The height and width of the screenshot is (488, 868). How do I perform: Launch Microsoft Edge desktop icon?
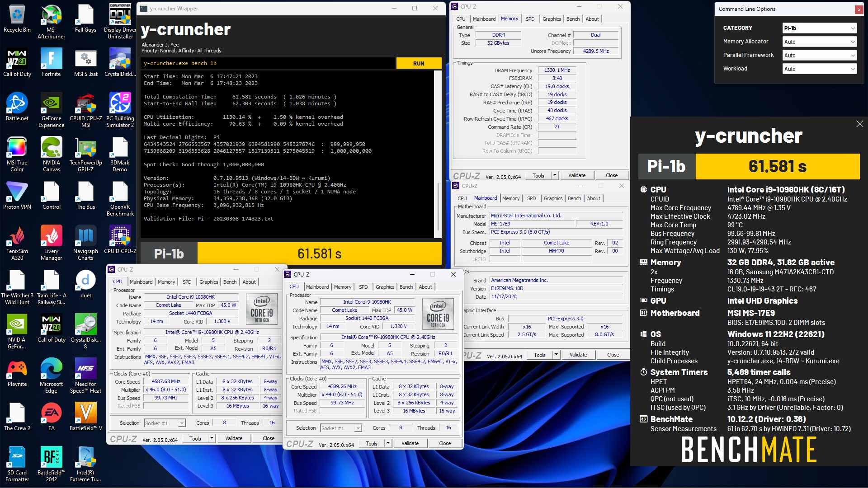point(51,376)
